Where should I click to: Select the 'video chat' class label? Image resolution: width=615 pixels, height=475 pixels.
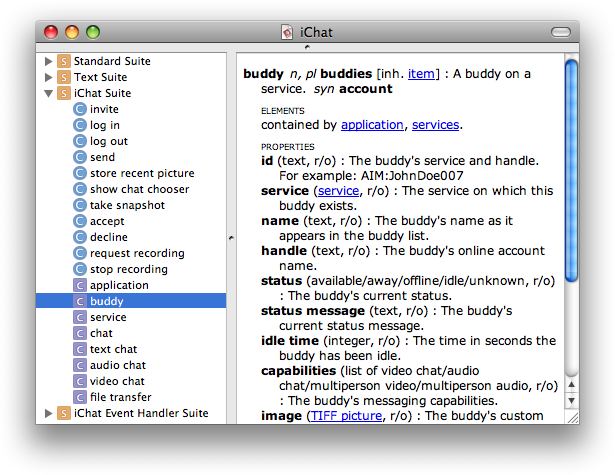pos(117,381)
